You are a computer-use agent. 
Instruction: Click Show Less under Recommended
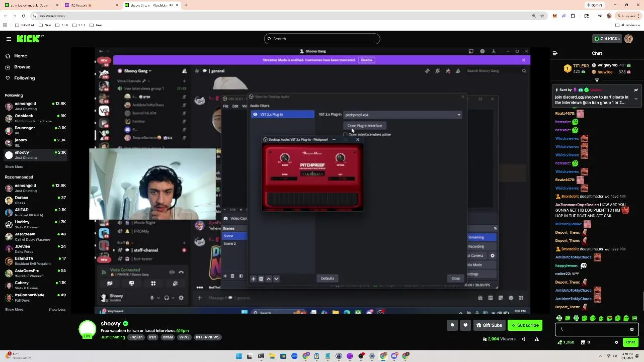(x=57, y=309)
